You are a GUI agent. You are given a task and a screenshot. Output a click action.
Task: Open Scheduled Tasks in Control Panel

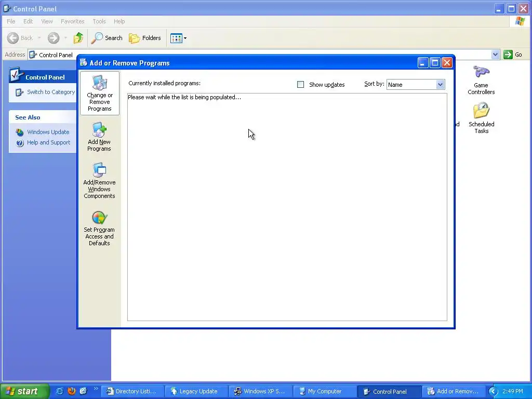coord(481,118)
